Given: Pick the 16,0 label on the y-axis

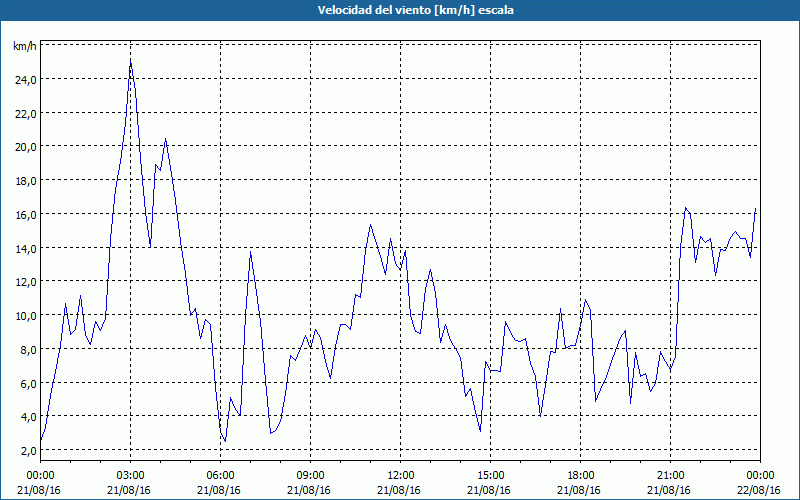Looking at the screenshot, I should tap(26, 214).
